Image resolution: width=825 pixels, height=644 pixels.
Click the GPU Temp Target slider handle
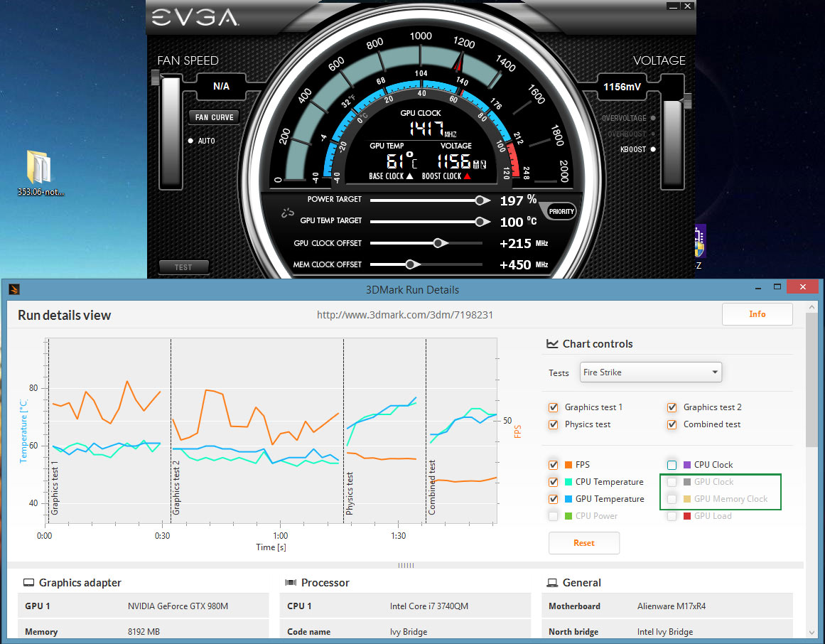(x=481, y=222)
